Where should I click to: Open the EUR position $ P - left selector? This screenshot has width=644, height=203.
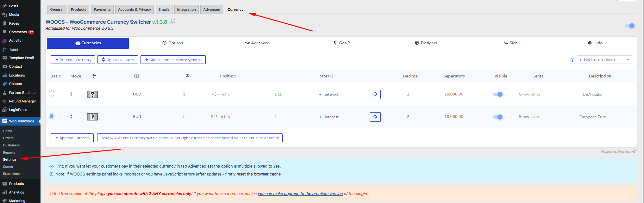[221, 117]
